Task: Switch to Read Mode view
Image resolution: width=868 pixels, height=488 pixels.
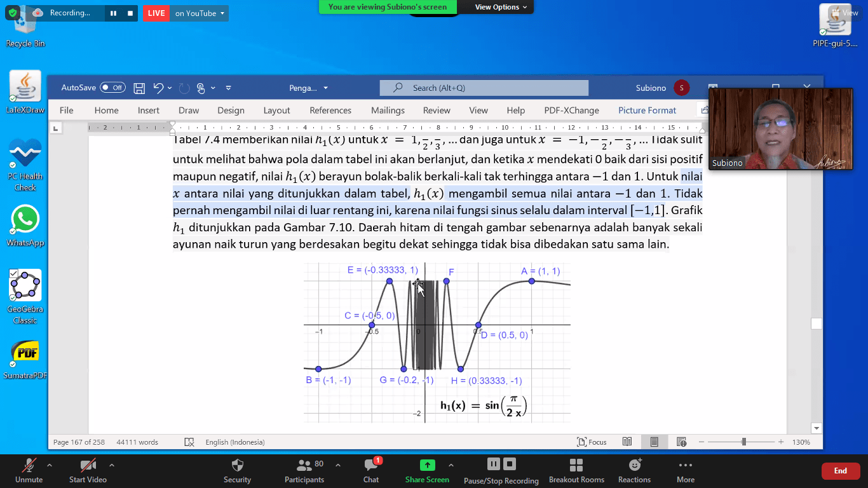Action: [627, 442]
